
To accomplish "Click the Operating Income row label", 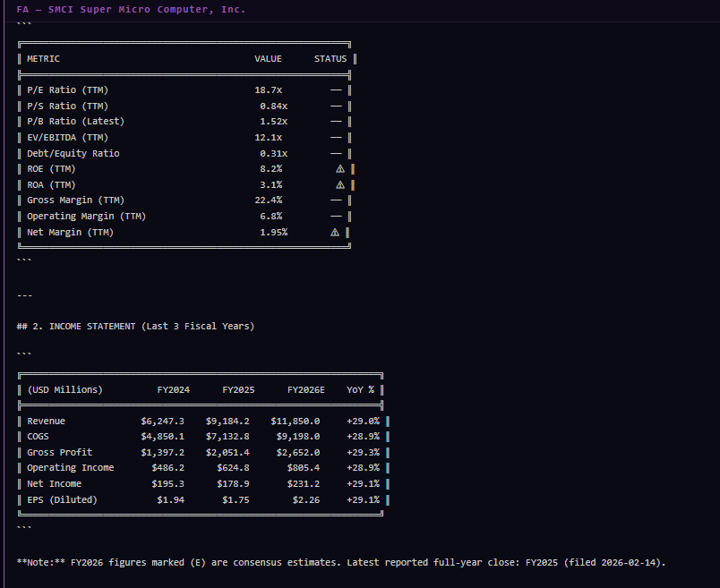I will (x=70, y=468).
